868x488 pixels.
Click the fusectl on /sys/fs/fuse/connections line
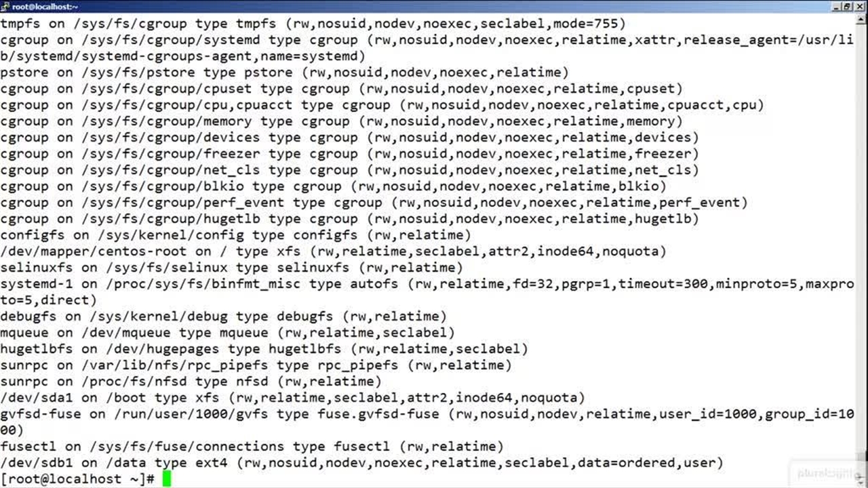[x=252, y=447]
